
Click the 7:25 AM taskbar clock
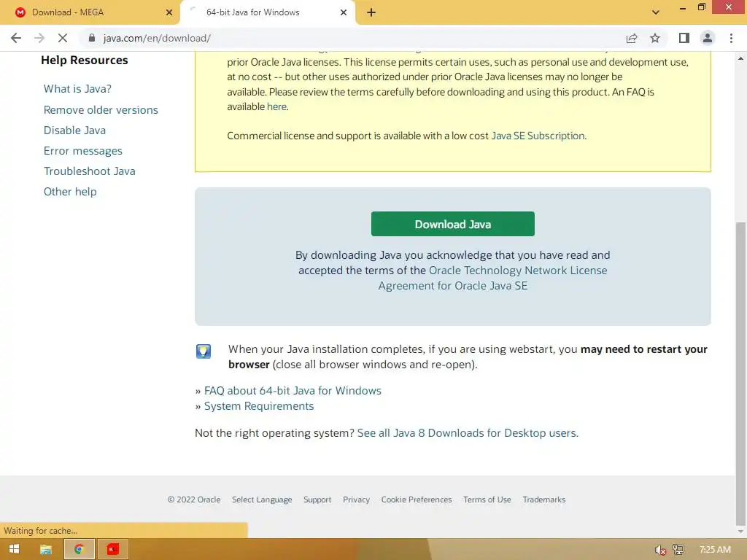pos(715,550)
